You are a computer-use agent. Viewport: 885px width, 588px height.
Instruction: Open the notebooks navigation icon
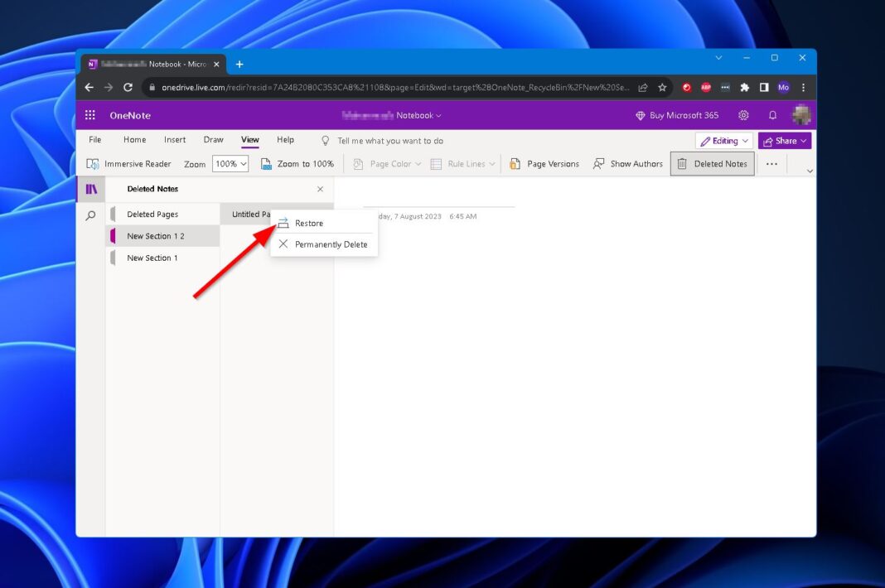tap(91, 189)
